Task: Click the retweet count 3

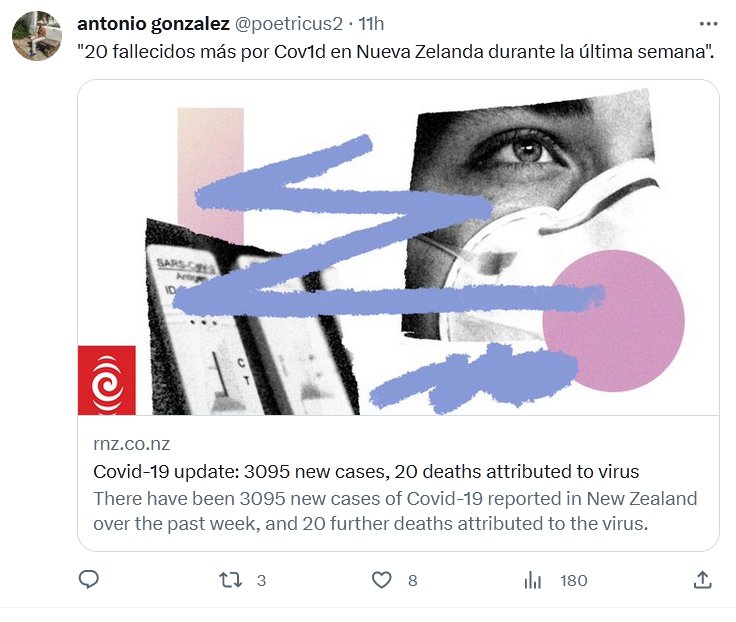Action: (261, 581)
